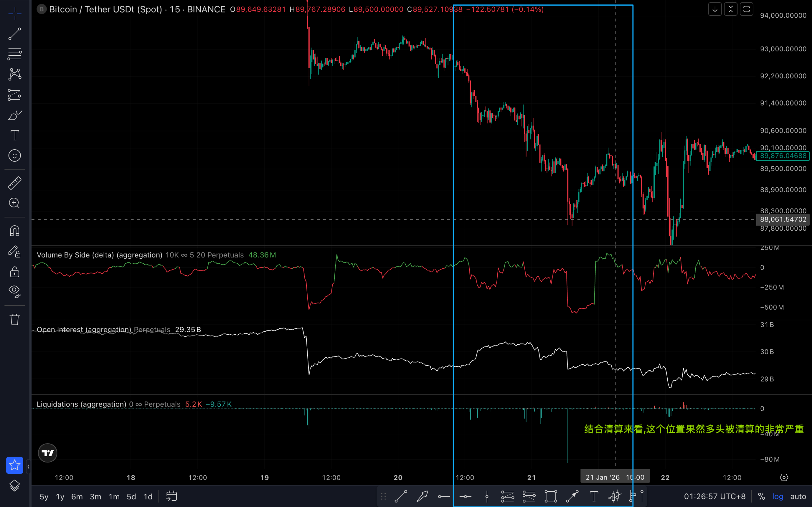This screenshot has width=812, height=507.
Task: Switch to the 3m time range
Action: [x=95, y=497]
